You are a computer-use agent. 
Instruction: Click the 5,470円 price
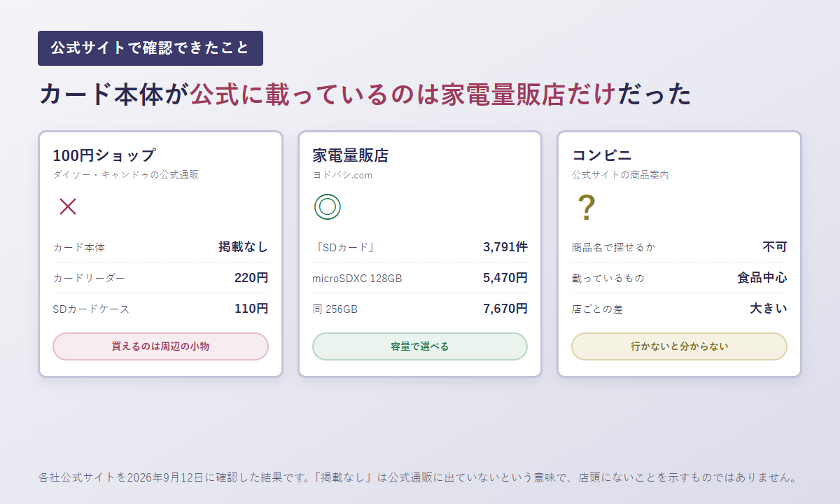505,277
